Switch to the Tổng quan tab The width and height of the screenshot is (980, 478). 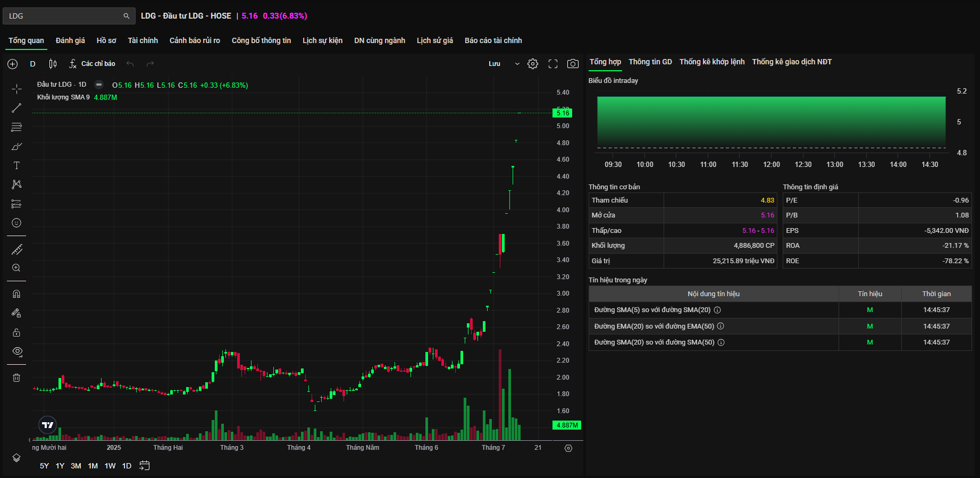[26, 40]
